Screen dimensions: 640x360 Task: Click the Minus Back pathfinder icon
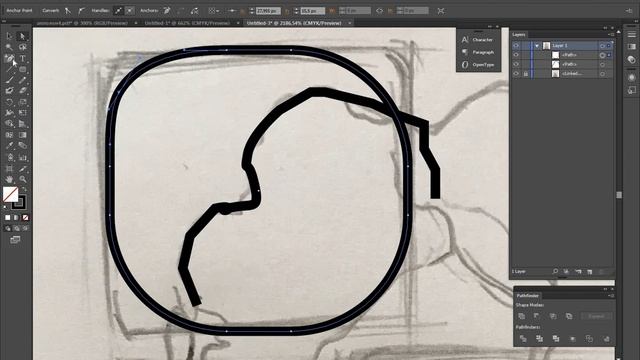[606, 339]
